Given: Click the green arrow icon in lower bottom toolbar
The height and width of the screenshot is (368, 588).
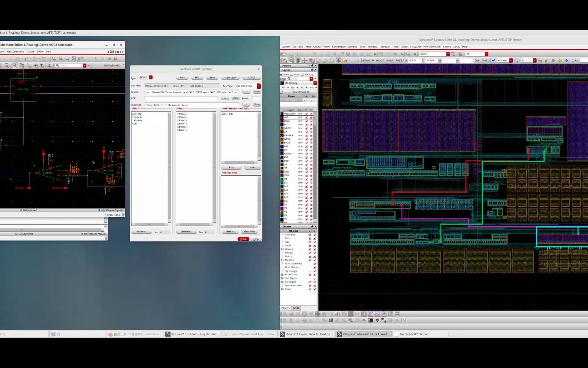Looking at the screenshot, I should (x=330, y=320).
